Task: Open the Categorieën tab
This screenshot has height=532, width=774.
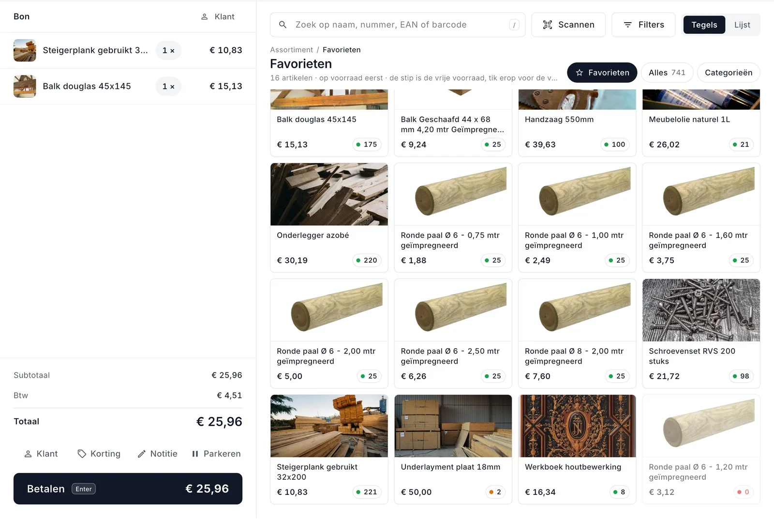Action: (729, 73)
